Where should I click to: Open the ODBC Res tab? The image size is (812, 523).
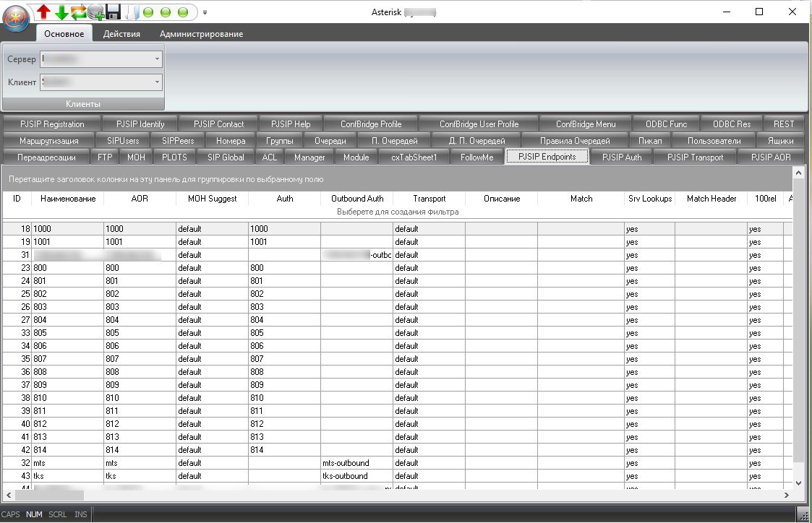pos(732,124)
